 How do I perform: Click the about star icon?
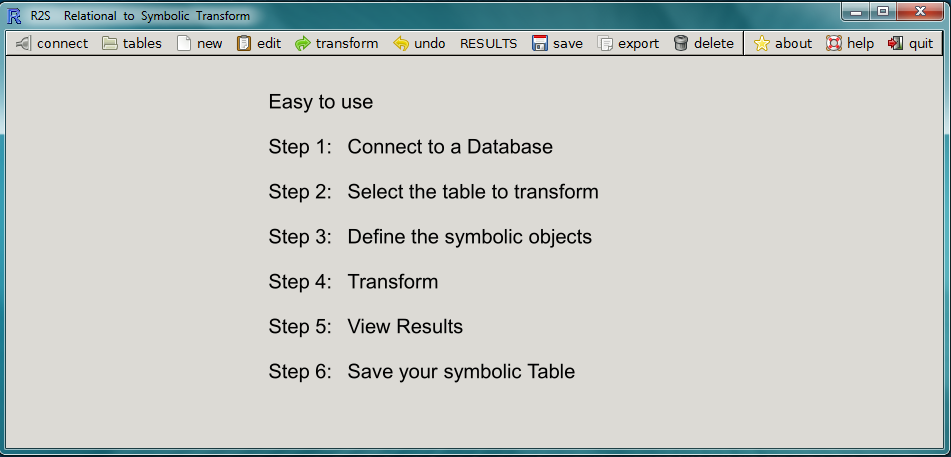point(762,43)
